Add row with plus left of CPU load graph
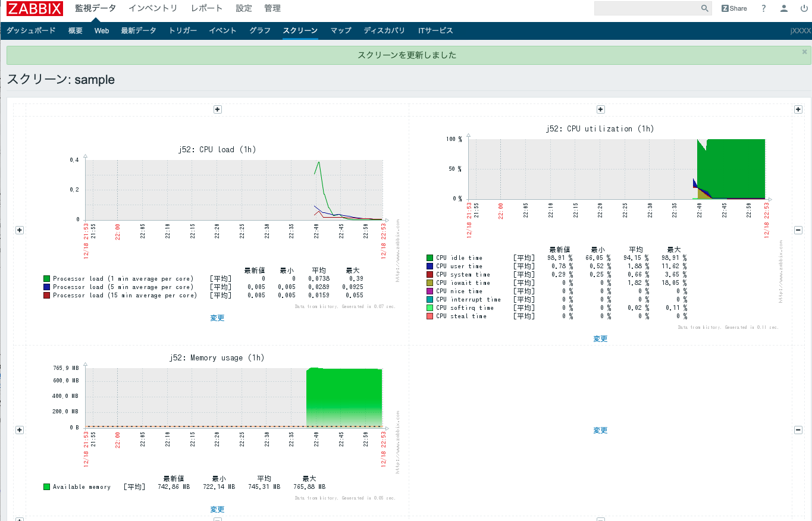812x521 pixels. pyautogui.click(x=19, y=230)
